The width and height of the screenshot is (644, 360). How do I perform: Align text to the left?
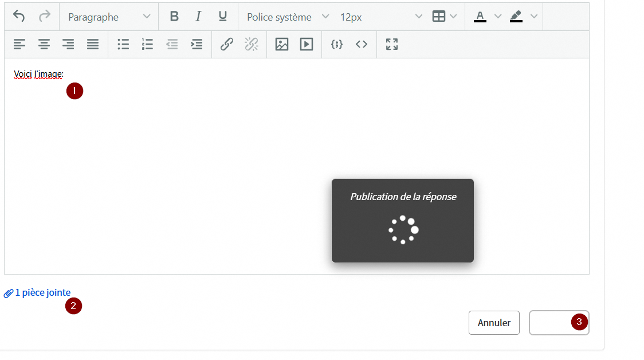click(19, 44)
